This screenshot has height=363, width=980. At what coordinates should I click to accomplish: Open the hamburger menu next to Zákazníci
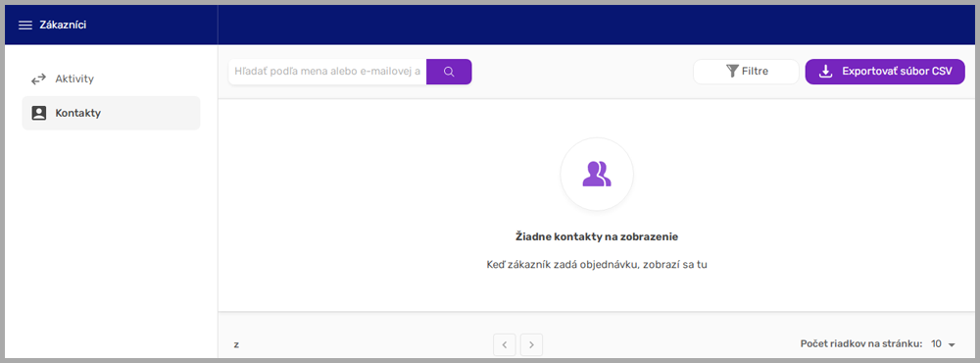pos(25,26)
